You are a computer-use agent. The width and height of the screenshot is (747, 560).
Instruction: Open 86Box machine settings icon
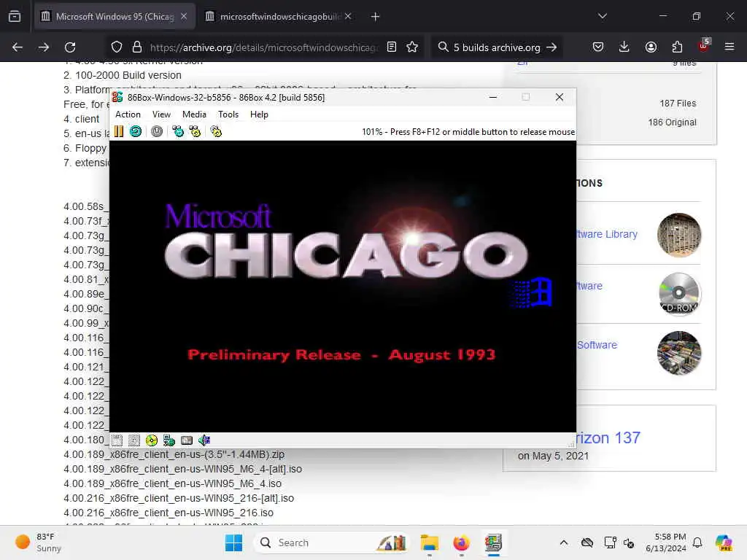(x=216, y=131)
